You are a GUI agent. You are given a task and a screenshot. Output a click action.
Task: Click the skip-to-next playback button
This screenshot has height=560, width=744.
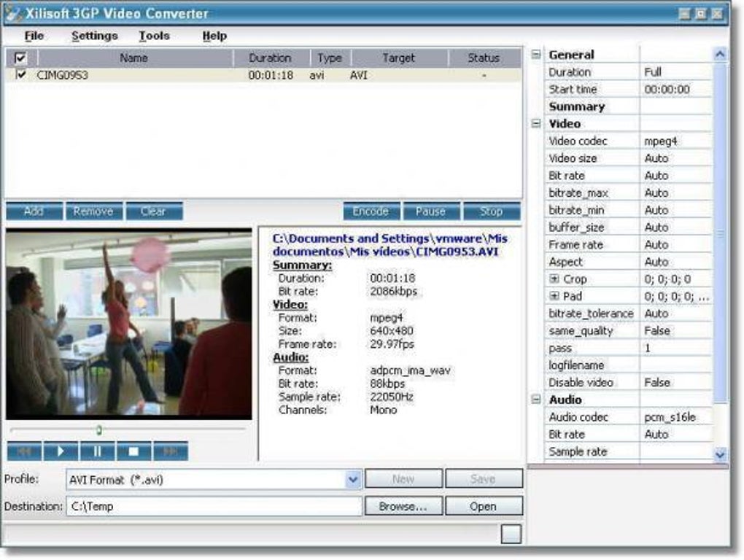click(171, 451)
